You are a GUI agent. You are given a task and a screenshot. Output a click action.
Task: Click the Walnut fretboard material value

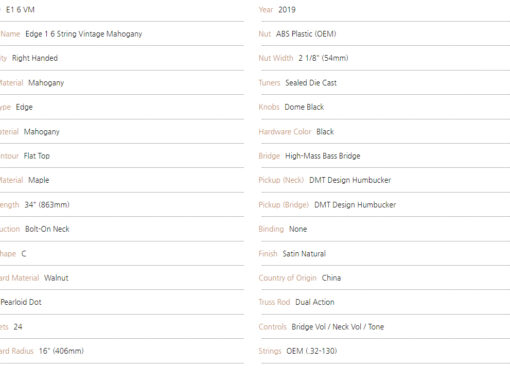click(56, 278)
